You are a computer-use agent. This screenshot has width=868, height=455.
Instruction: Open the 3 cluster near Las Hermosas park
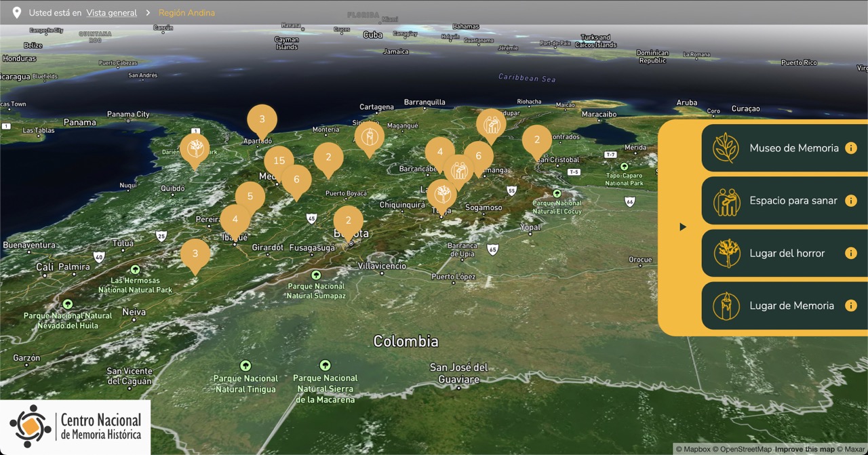195,256
